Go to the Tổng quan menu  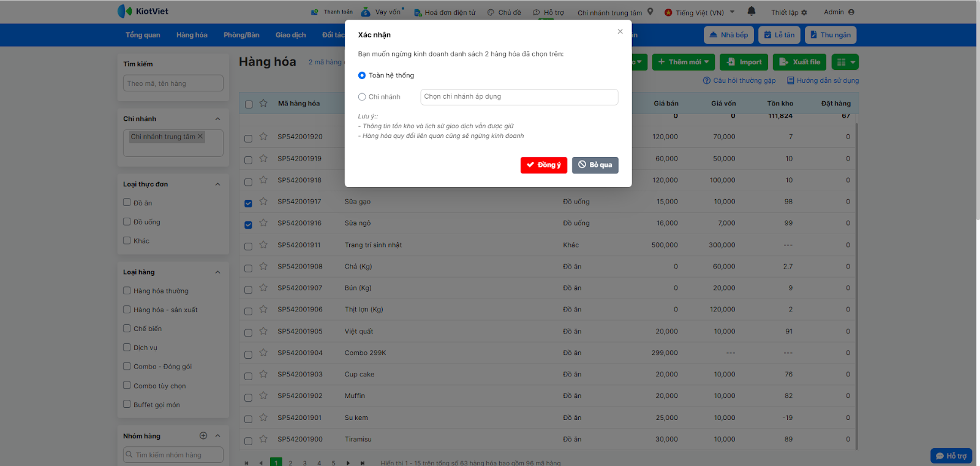tap(143, 35)
